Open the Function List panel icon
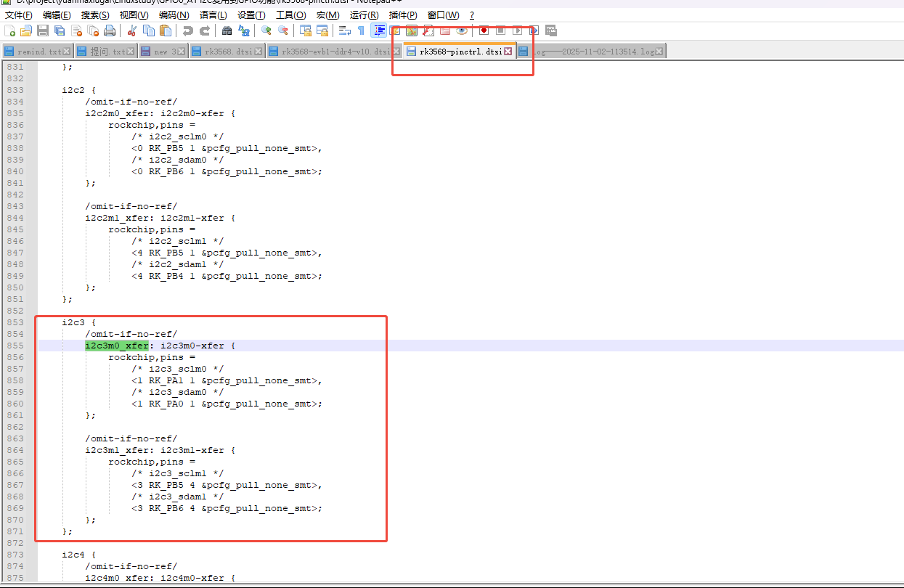Image resolution: width=904 pixels, height=588 pixels. (x=428, y=30)
